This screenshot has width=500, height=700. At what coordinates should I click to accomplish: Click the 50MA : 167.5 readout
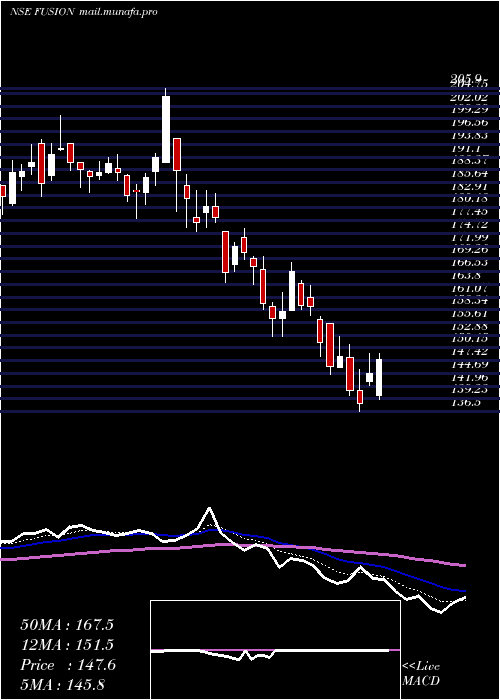point(67,625)
